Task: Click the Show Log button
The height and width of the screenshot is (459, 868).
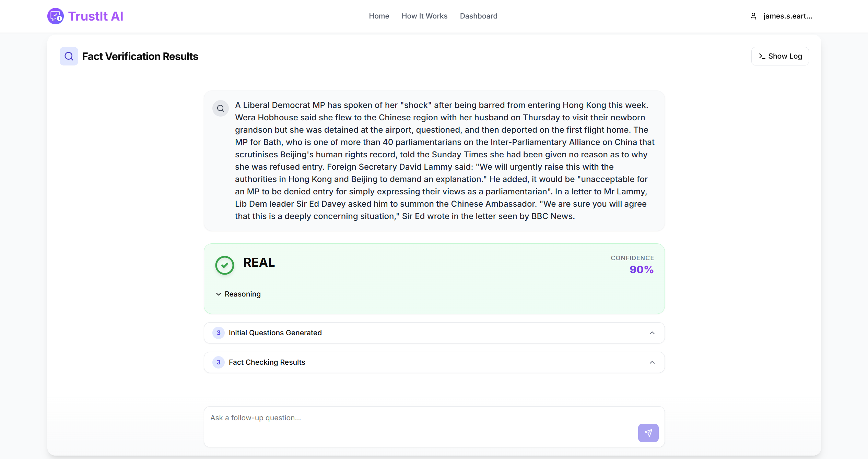Action: coord(780,56)
